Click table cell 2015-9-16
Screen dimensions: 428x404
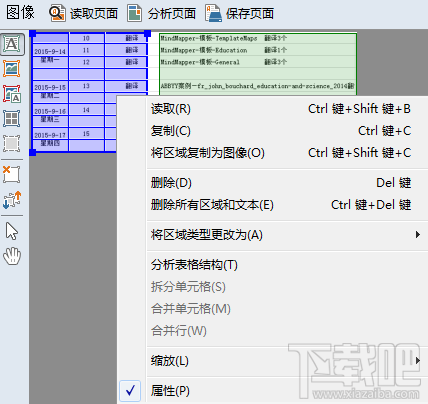[x=50, y=111]
